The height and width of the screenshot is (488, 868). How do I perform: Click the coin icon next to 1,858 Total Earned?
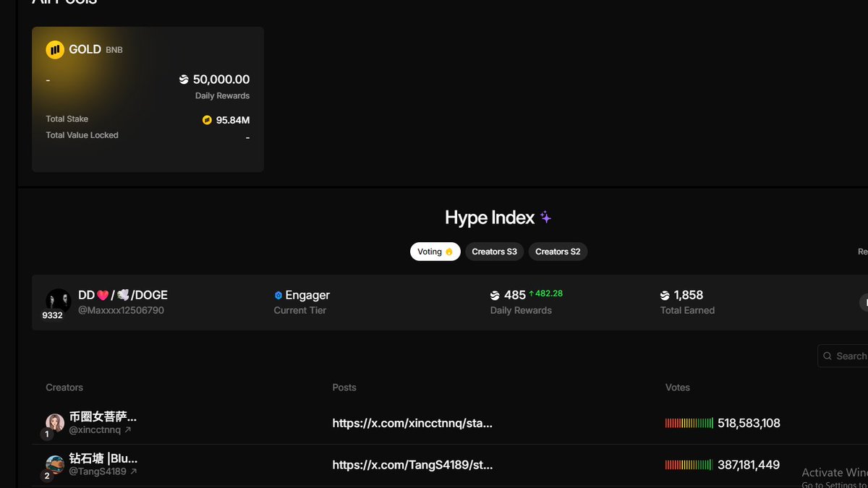click(x=664, y=294)
